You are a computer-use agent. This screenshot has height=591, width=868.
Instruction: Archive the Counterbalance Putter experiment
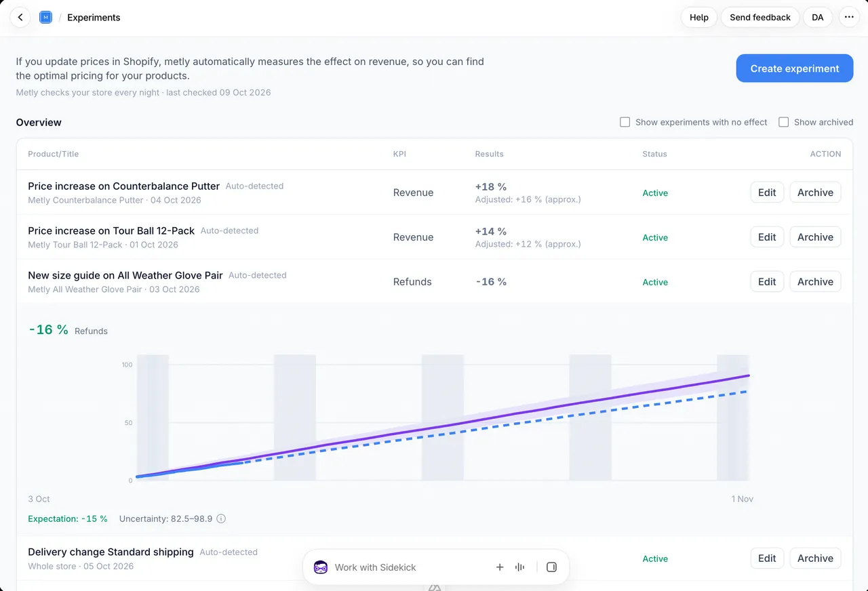tap(815, 192)
